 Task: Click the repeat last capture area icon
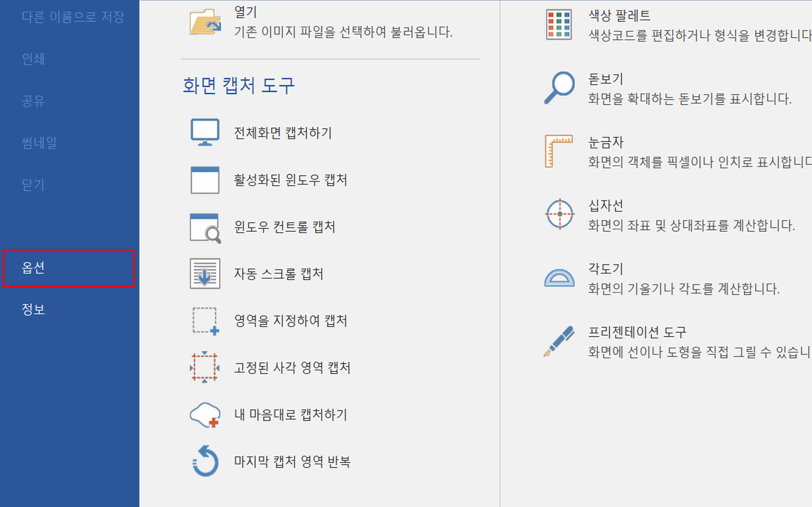click(x=205, y=461)
